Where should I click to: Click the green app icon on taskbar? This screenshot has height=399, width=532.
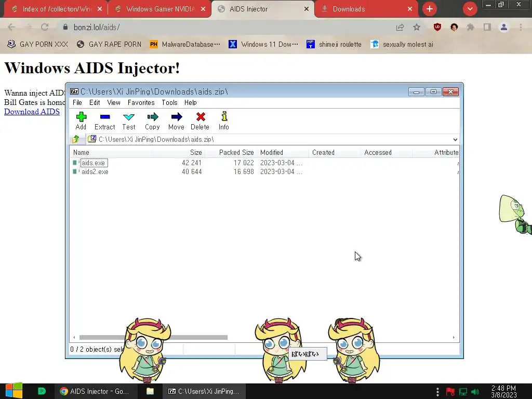tap(42, 391)
